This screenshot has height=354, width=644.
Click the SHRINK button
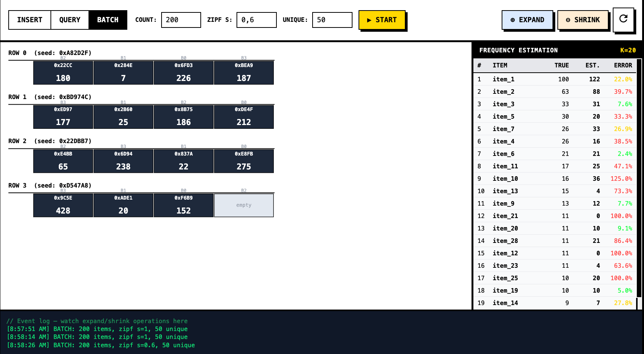point(583,20)
